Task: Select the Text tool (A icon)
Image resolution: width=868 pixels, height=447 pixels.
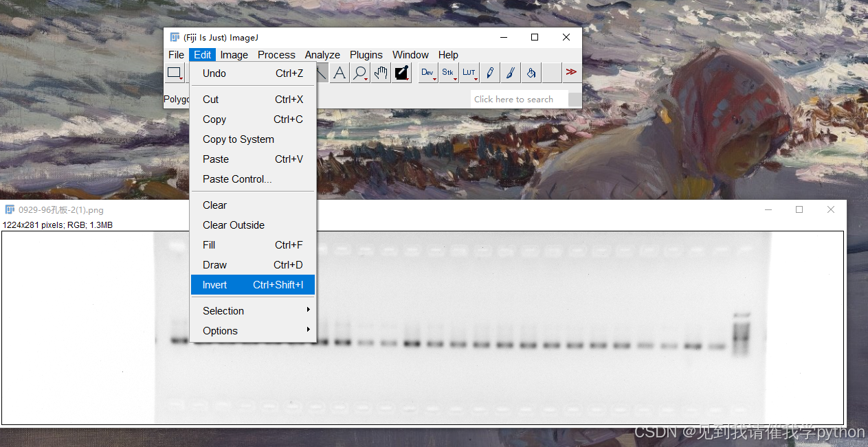Action: point(340,73)
